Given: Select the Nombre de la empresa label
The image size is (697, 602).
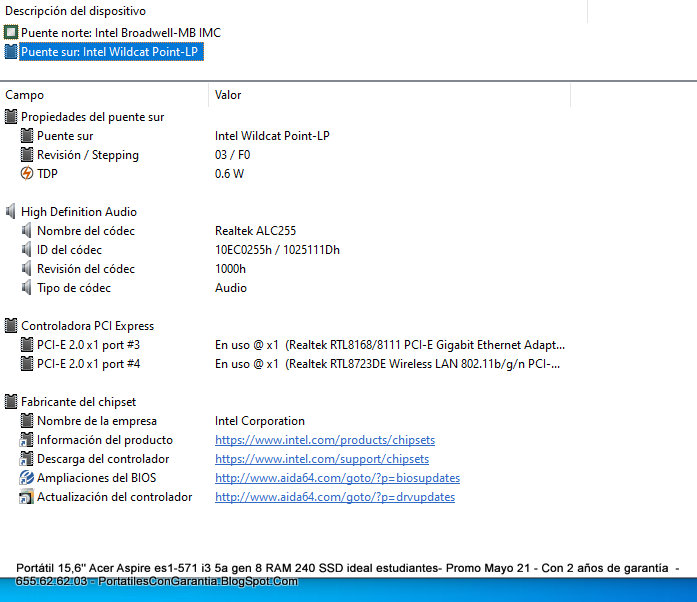Looking at the screenshot, I should coord(97,421).
